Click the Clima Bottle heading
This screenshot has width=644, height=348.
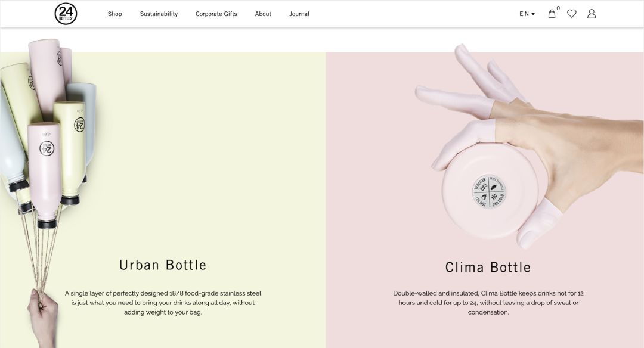[488, 268]
